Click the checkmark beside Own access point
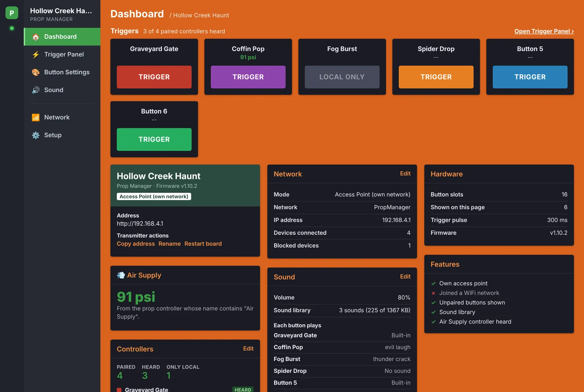Screen dimensions: 584x392 (434, 283)
